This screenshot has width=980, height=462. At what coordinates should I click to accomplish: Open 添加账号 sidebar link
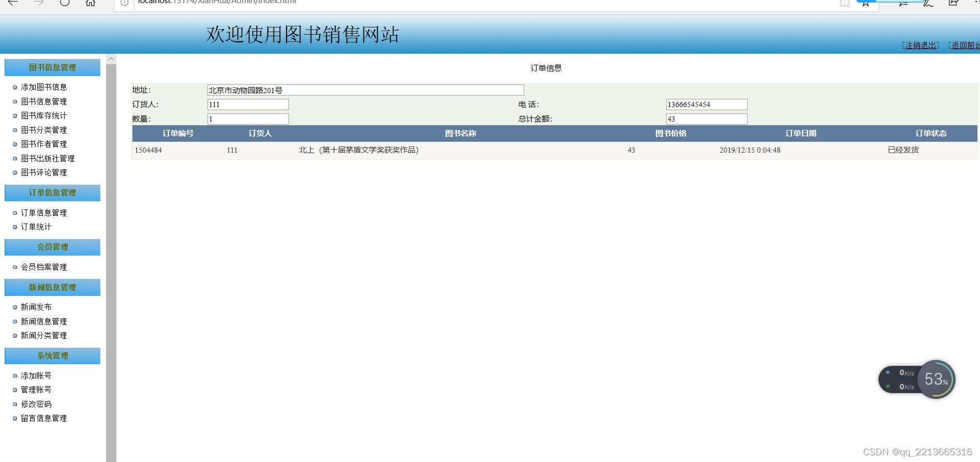[x=36, y=376]
